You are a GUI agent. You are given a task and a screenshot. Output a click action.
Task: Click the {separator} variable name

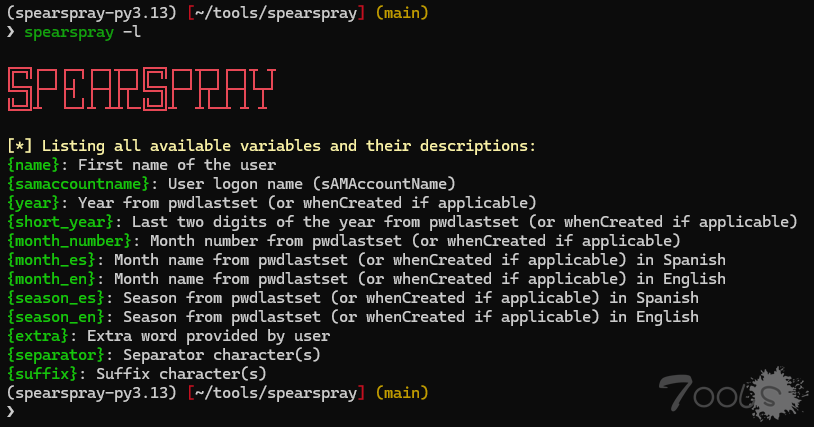pos(60,355)
